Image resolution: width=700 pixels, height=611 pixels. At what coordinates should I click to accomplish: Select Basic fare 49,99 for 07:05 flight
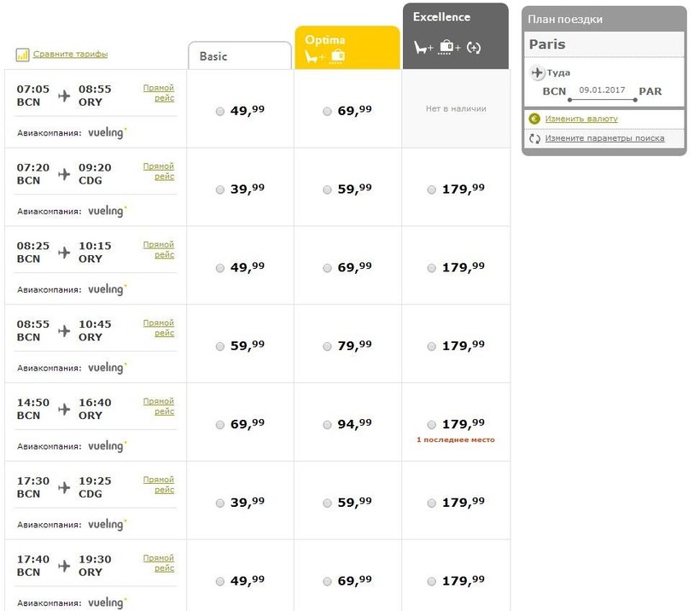point(220,111)
